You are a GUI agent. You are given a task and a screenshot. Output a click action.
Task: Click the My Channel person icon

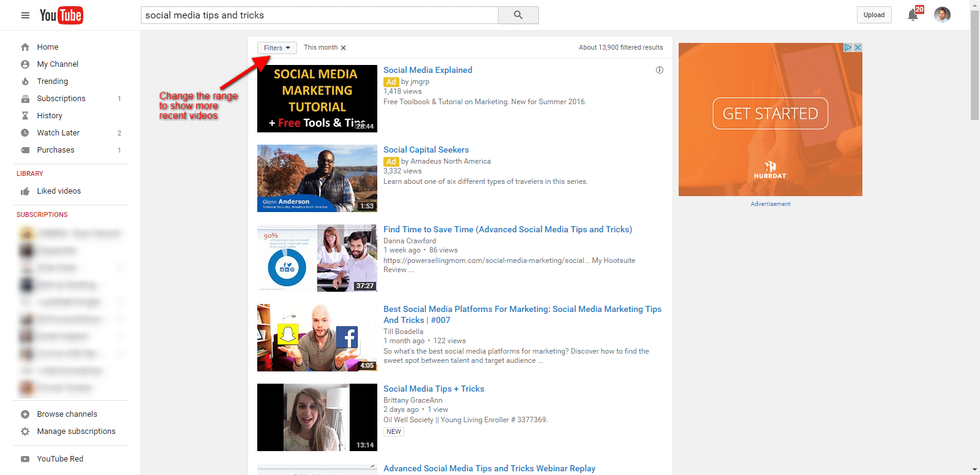25,64
